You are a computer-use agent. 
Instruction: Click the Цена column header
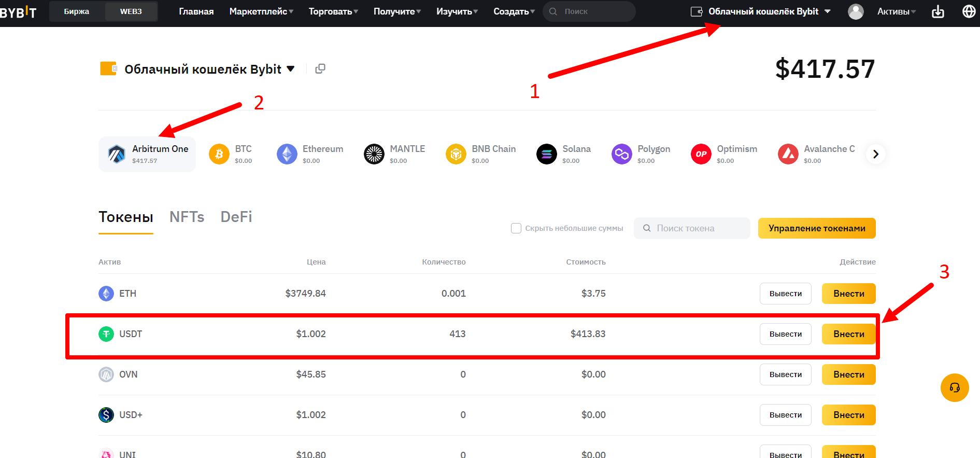316,262
